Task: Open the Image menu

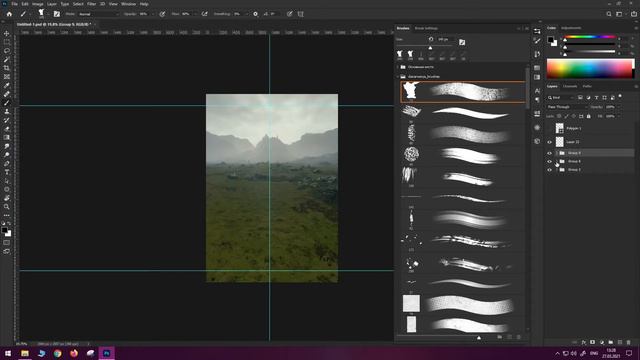Action: pos(38,4)
